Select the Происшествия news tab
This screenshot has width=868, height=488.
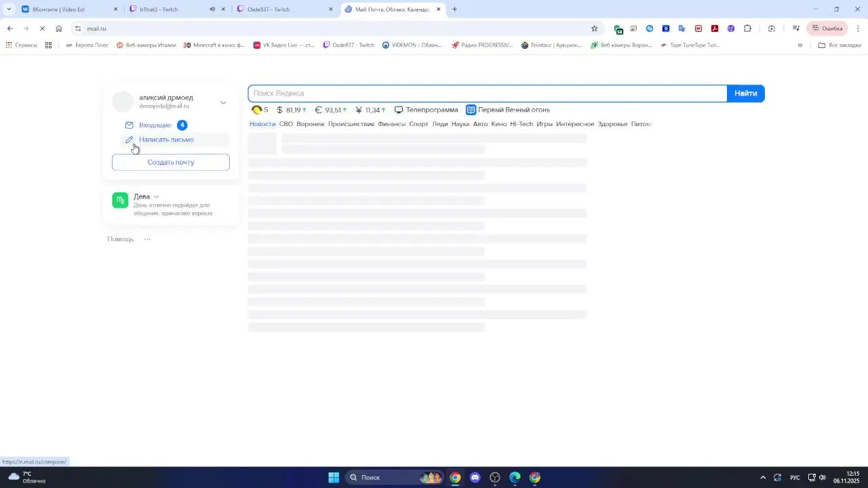click(351, 124)
